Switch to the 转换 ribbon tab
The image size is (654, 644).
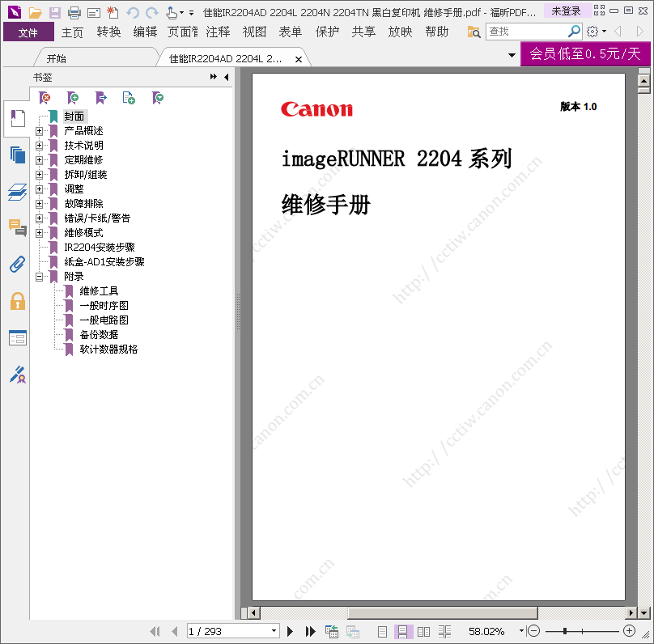point(108,32)
